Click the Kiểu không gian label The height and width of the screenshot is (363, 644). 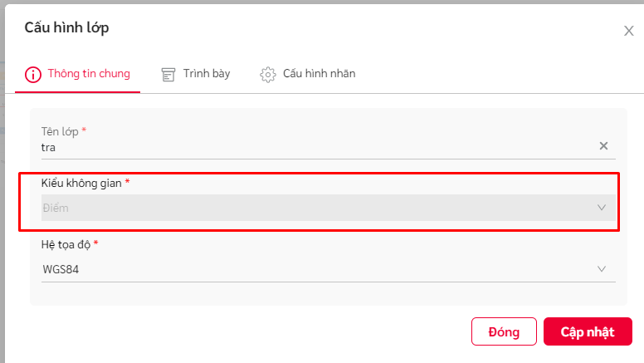tap(81, 183)
